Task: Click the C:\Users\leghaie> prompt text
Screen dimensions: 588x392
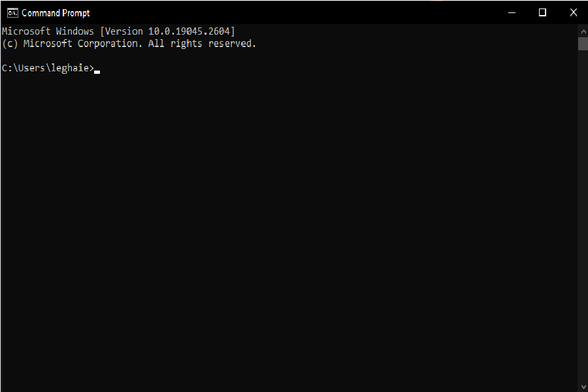Action: 48,69
